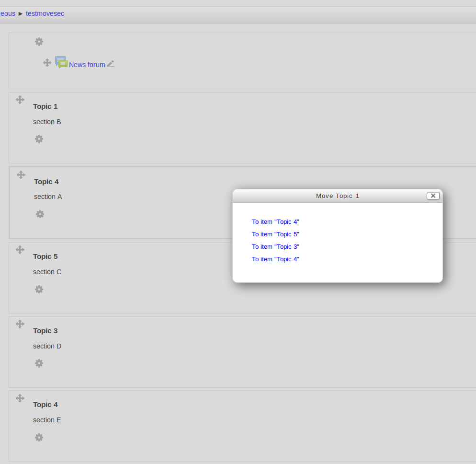476x464 pixels.
Task: Open the gear settings icon in the top general section
Action: tap(39, 42)
